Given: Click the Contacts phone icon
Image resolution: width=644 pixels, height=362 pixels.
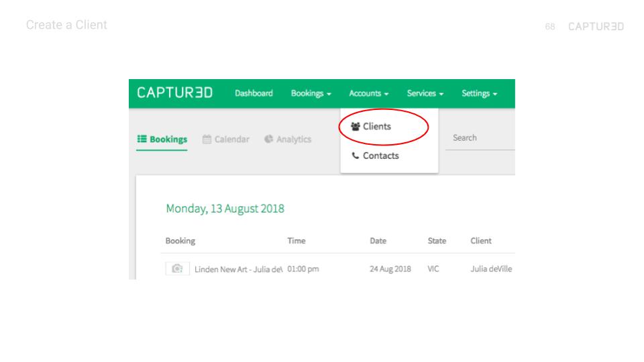Looking at the screenshot, I should pos(356,156).
